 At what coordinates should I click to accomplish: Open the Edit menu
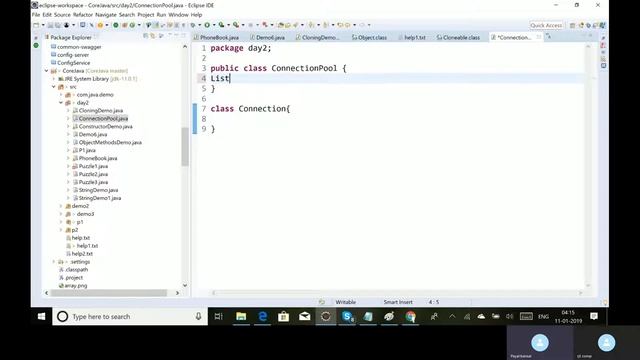[47, 15]
